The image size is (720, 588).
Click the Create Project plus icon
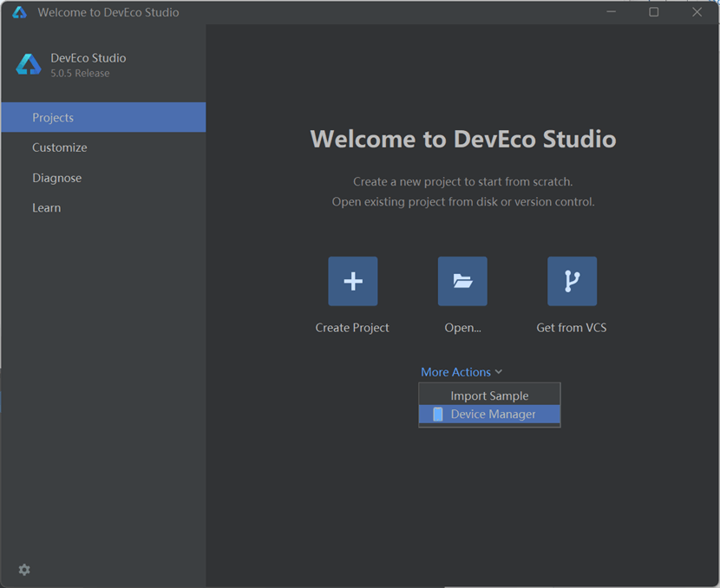[353, 281]
